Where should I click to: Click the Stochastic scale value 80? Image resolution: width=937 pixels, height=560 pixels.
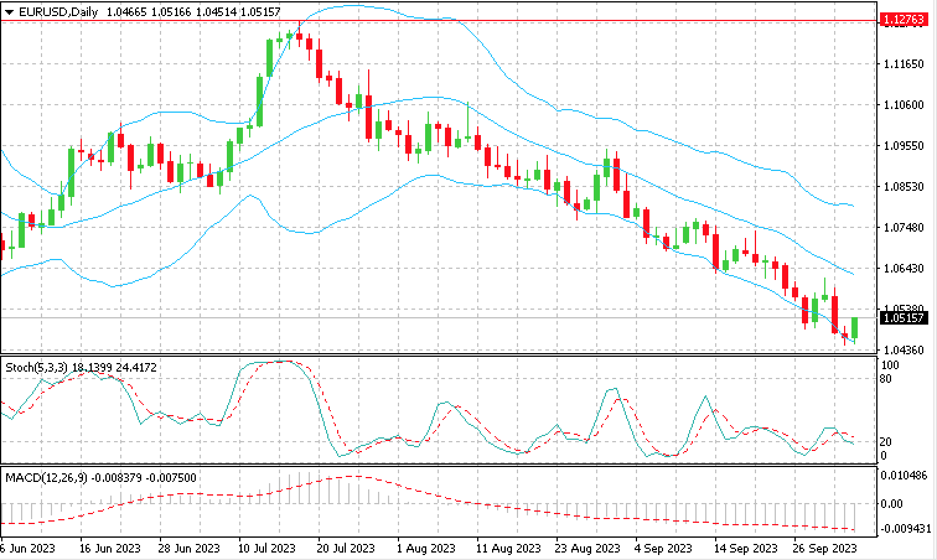[886, 378]
